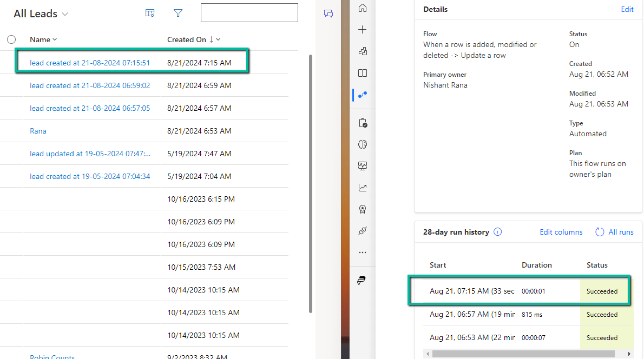Viewport: 644px width, 359px height.
Task: Open the AI hub brain icon
Action: coord(363,144)
